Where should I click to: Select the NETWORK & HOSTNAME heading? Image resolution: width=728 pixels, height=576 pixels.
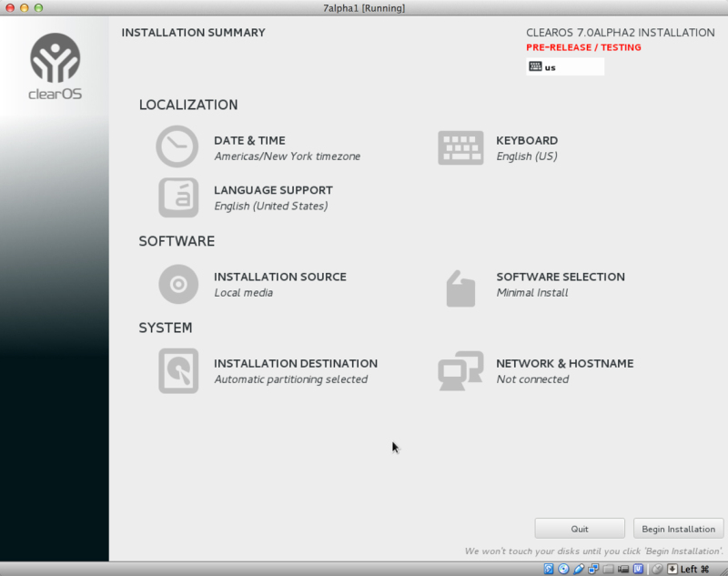(x=564, y=363)
